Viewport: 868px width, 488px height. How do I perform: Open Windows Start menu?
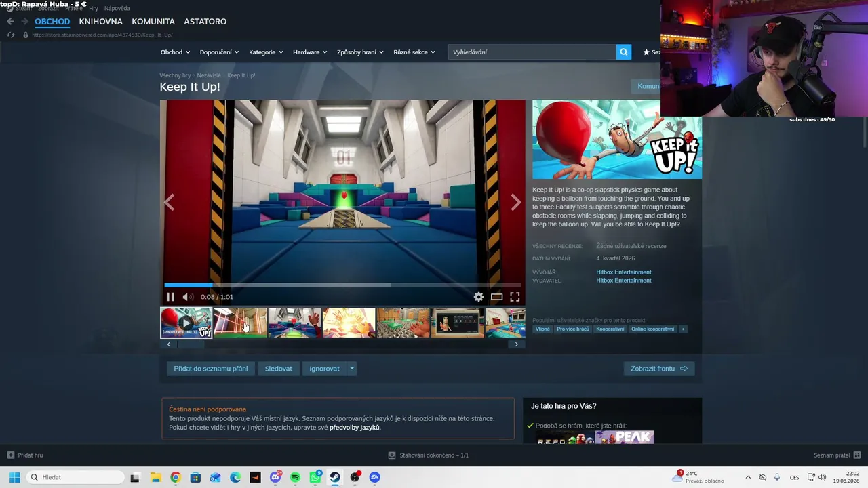tap(14, 477)
